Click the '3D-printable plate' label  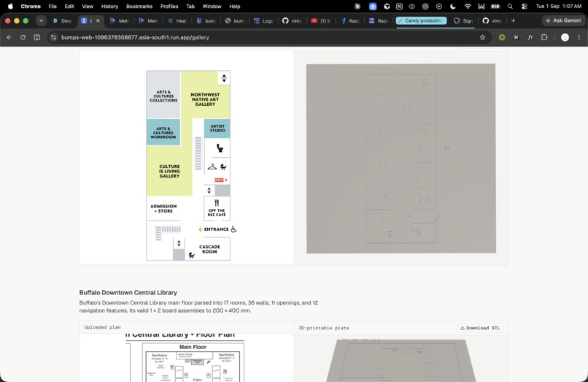(x=324, y=328)
